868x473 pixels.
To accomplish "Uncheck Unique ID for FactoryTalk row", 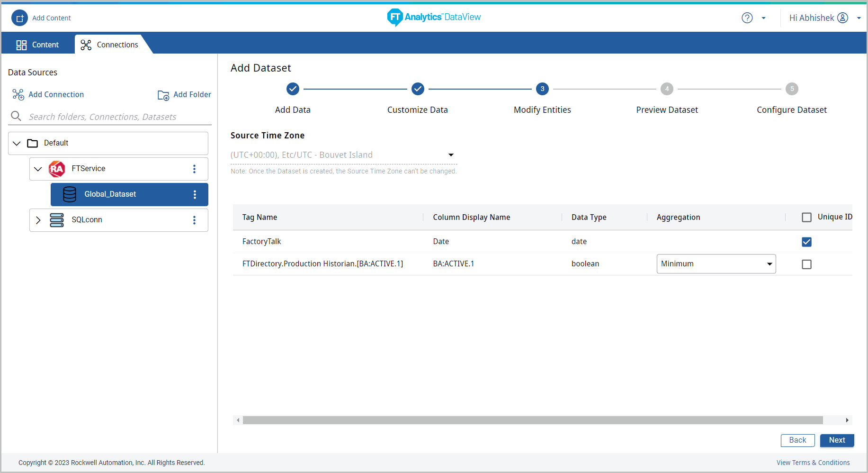I will coord(806,242).
